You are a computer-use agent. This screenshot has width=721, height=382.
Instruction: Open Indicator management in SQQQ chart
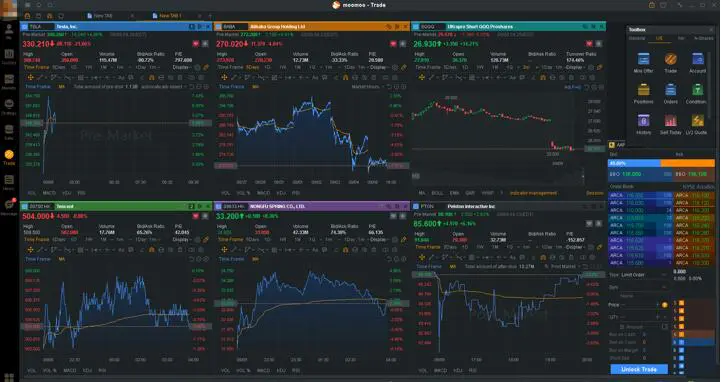[533, 193]
